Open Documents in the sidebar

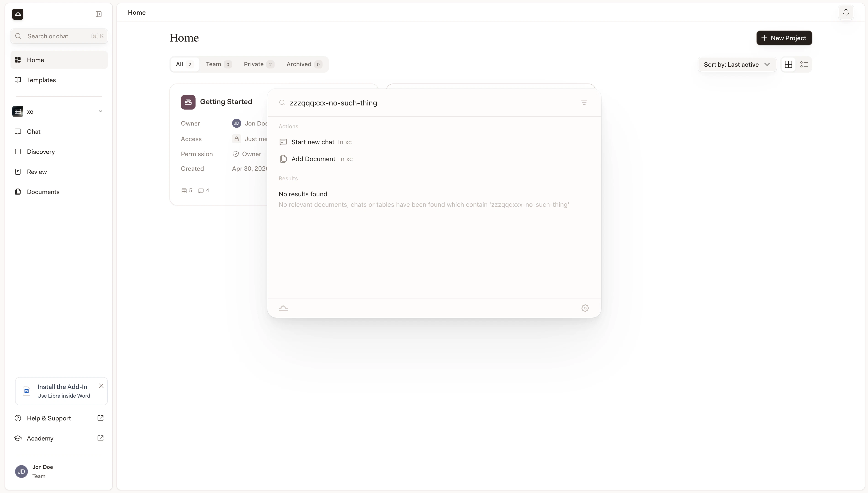tap(59, 192)
